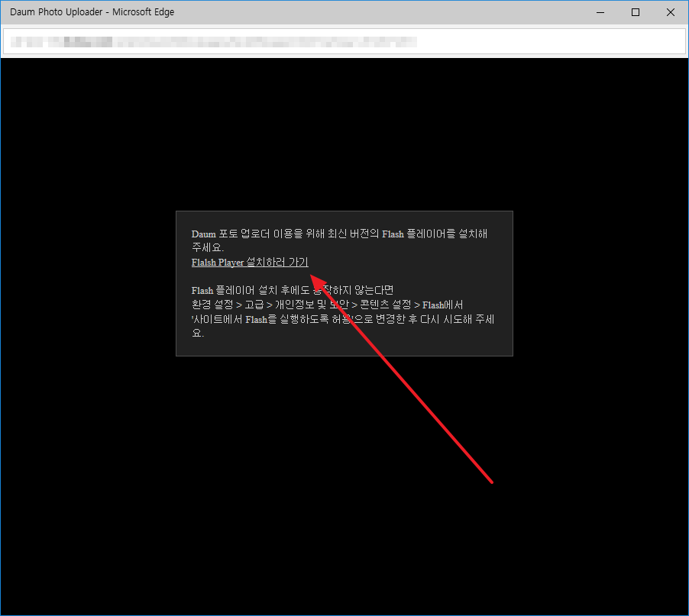
Task: Close the Daum Photo Uploader window
Action: click(671, 12)
